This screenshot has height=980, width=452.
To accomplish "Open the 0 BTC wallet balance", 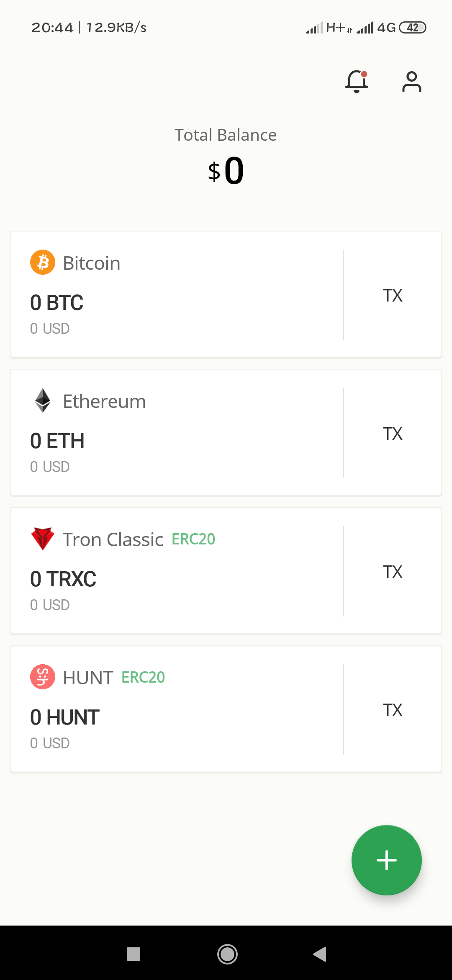I will pos(57,303).
